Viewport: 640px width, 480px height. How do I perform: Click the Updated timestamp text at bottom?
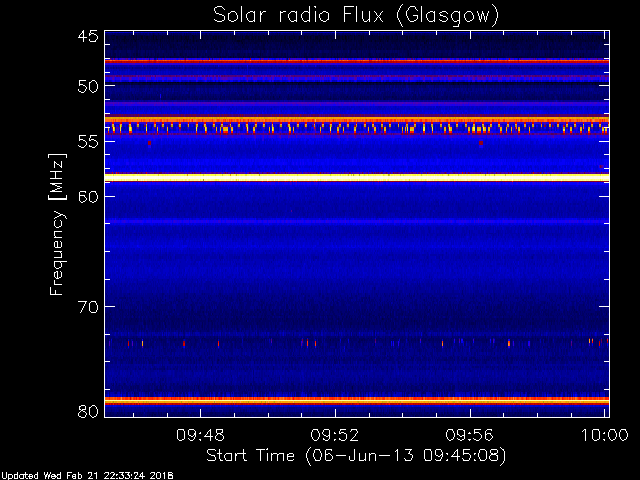[x=87, y=476]
